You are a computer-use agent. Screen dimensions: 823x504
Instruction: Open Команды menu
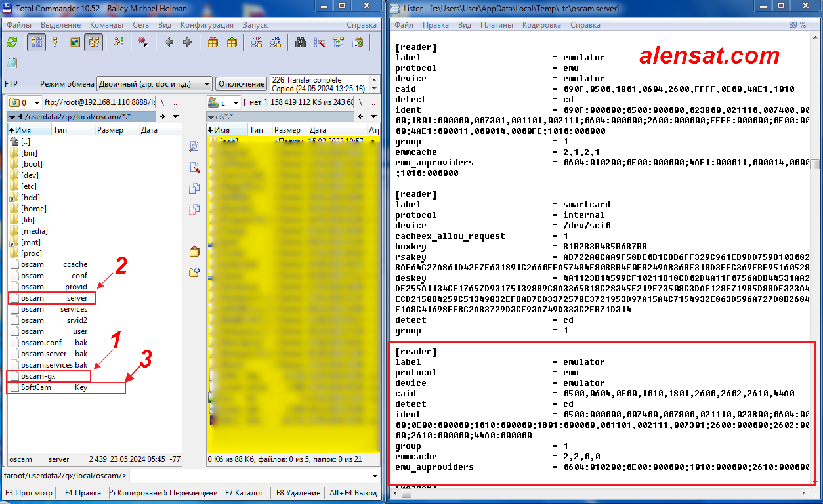click(x=106, y=25)
